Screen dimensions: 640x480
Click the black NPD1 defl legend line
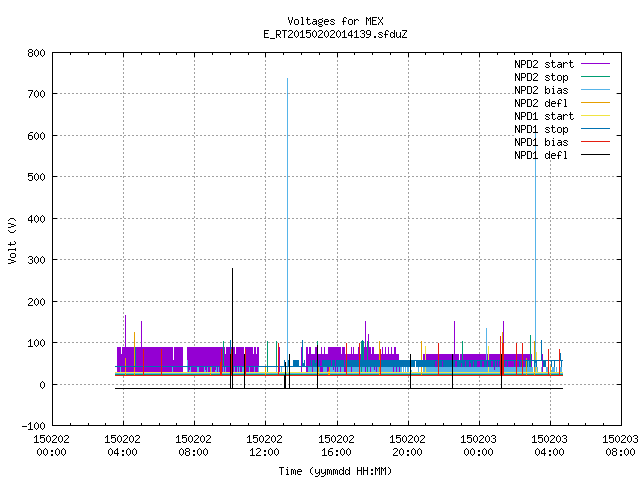click(x=596, y=155)
